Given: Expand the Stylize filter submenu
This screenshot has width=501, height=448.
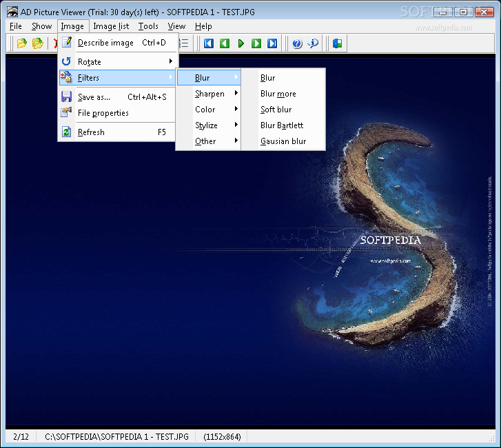Looking at the screenshot, I should [209, 125].
